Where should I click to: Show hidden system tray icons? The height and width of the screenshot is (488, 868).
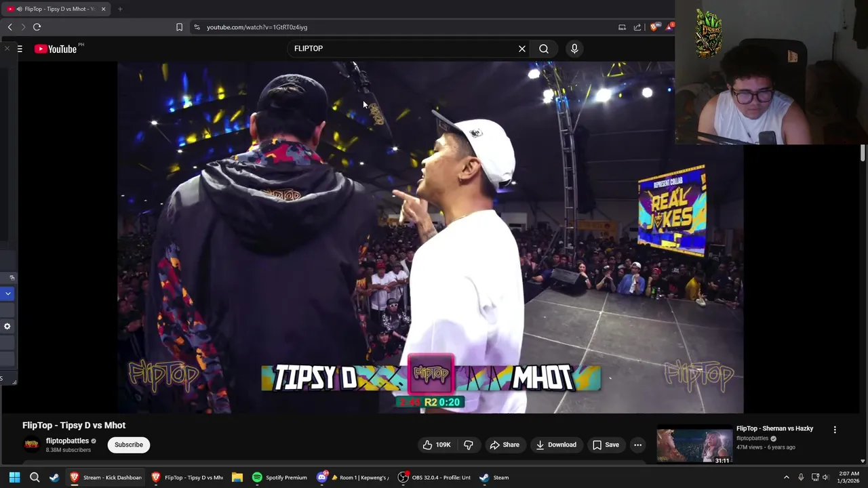tap(786, 477)
